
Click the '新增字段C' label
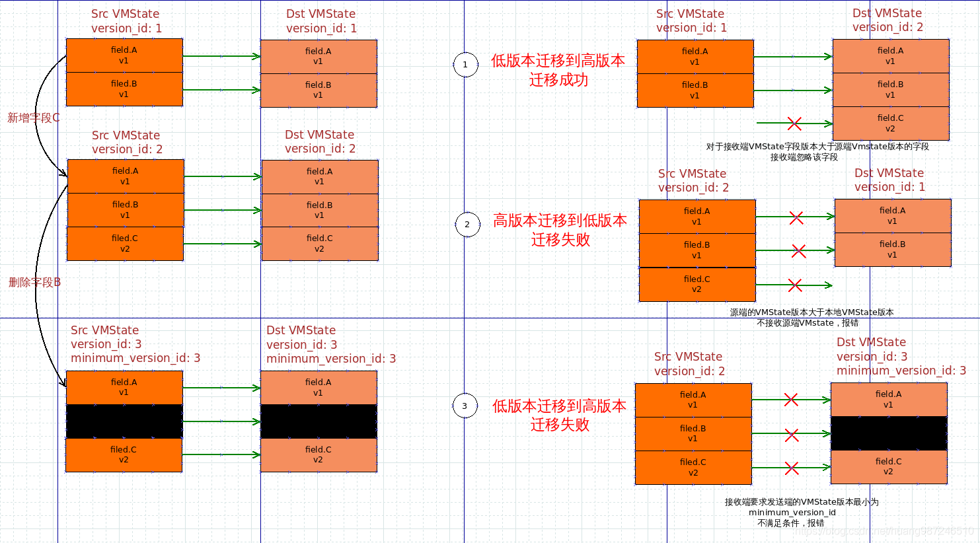click(x=34, y=118)
